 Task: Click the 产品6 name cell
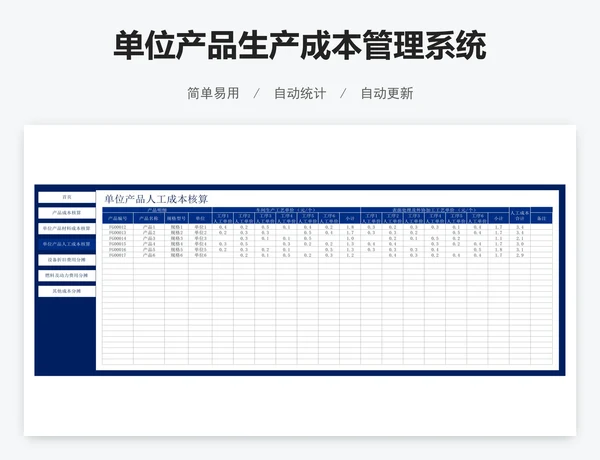149,255
